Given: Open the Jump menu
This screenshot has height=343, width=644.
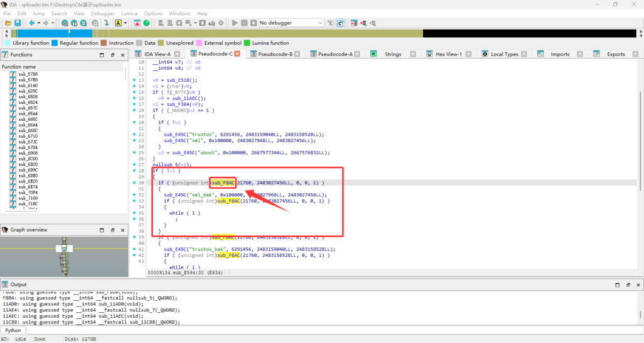Looking at the screenshot, I should [x=38, y=14].
